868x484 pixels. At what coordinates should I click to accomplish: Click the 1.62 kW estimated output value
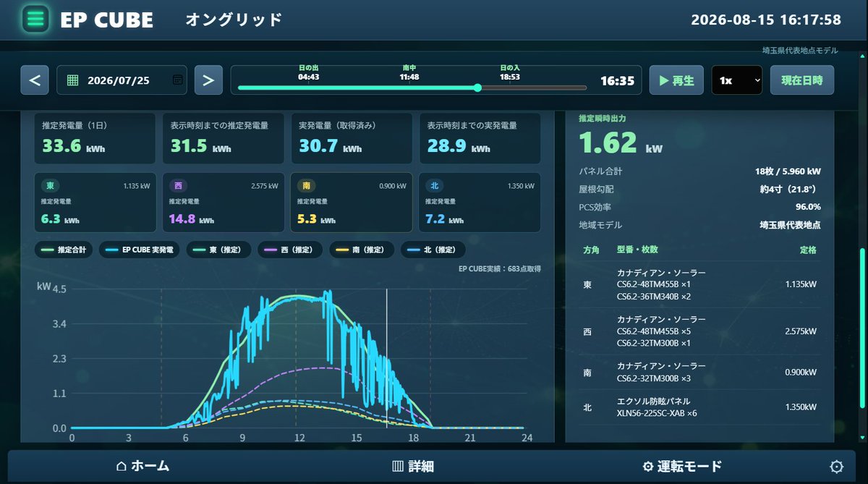[621, 143]
